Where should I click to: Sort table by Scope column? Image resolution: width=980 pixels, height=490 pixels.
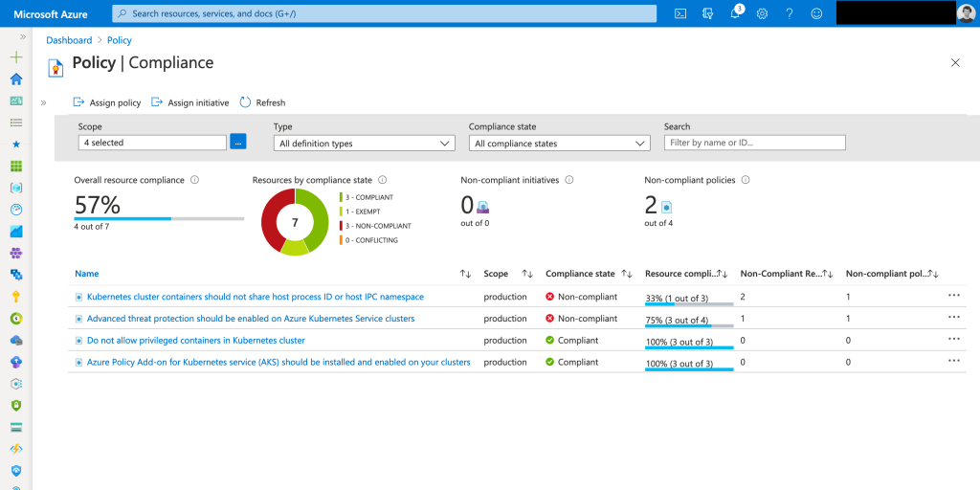point(527,274)
